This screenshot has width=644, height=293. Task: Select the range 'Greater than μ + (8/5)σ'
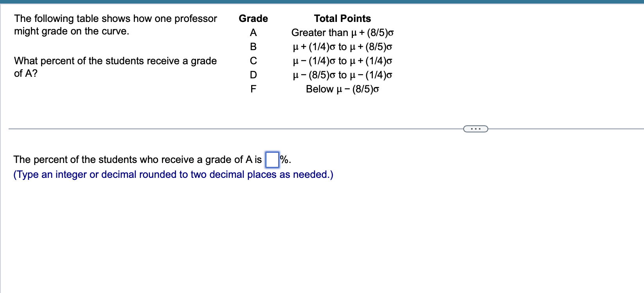pos(342,33)
